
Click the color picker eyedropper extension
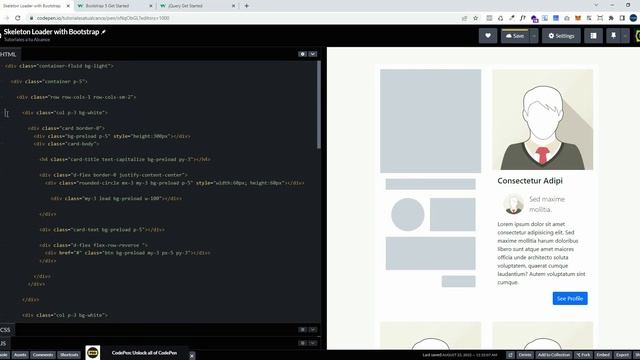point(511,18)
